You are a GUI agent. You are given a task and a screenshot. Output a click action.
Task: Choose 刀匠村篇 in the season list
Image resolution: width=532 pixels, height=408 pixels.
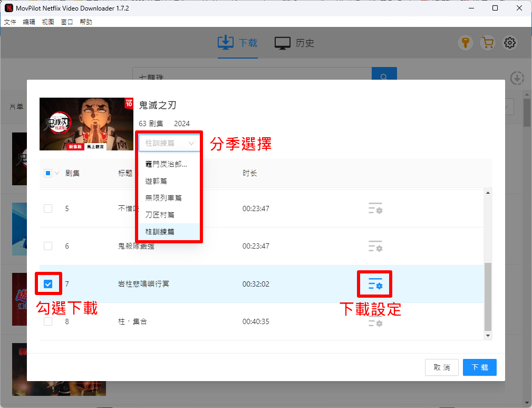pyautogui.click(x=160, y=215)
